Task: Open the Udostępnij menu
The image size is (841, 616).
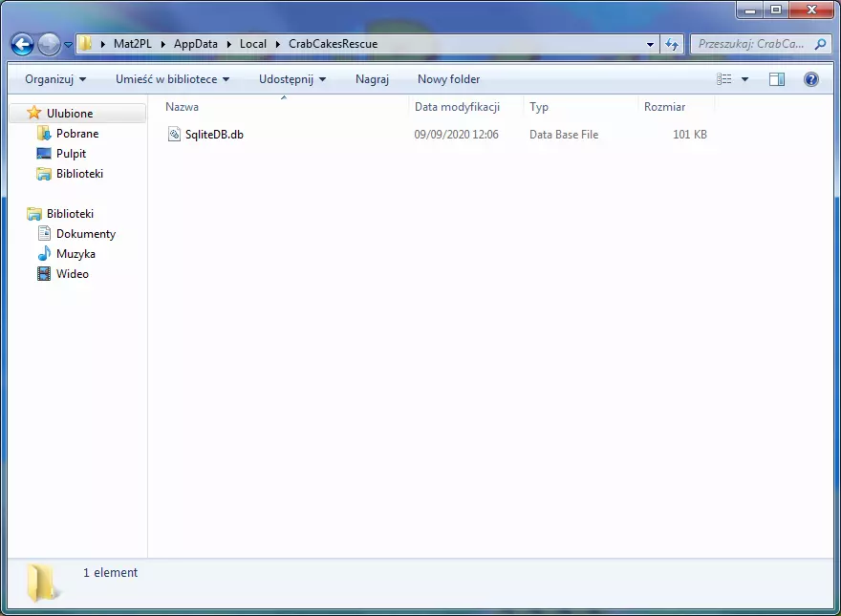Action: 292,79
